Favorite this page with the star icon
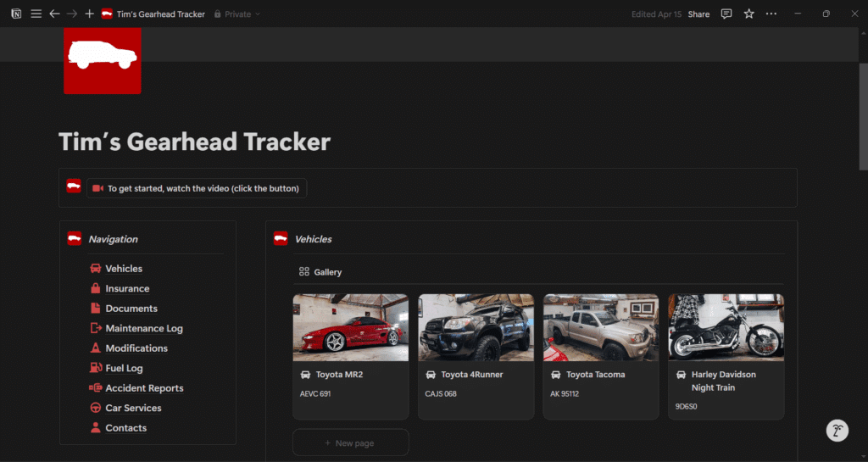This screenshot has height=462, width=868. [x=748, y=14]
